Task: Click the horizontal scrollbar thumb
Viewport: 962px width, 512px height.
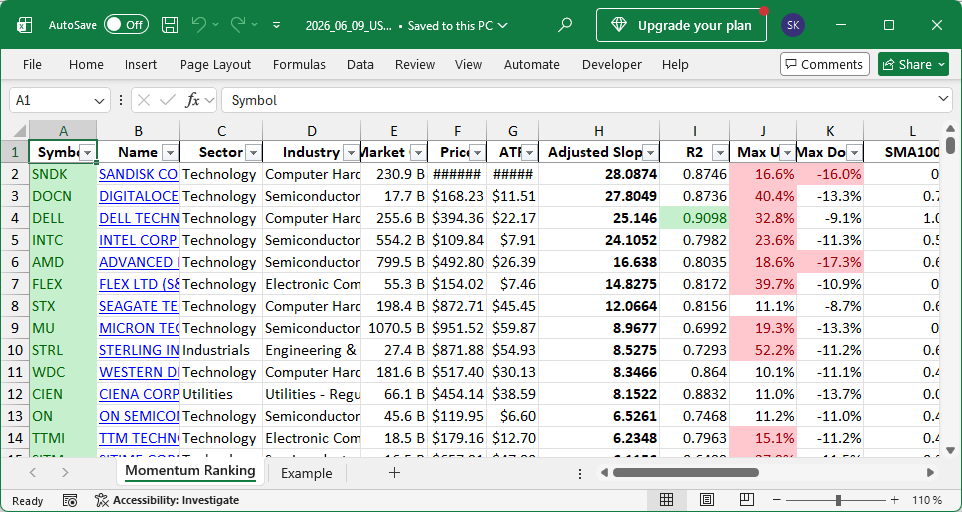Action: (686, 473)
